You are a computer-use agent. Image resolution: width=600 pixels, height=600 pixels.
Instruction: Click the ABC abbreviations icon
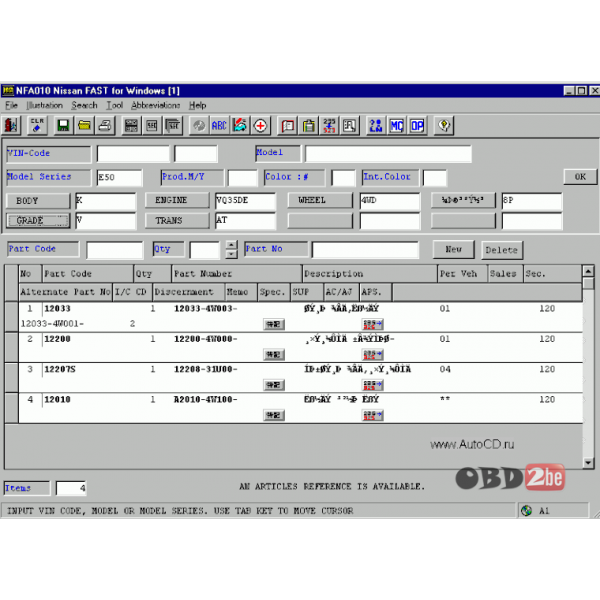[x=219, y=125]
